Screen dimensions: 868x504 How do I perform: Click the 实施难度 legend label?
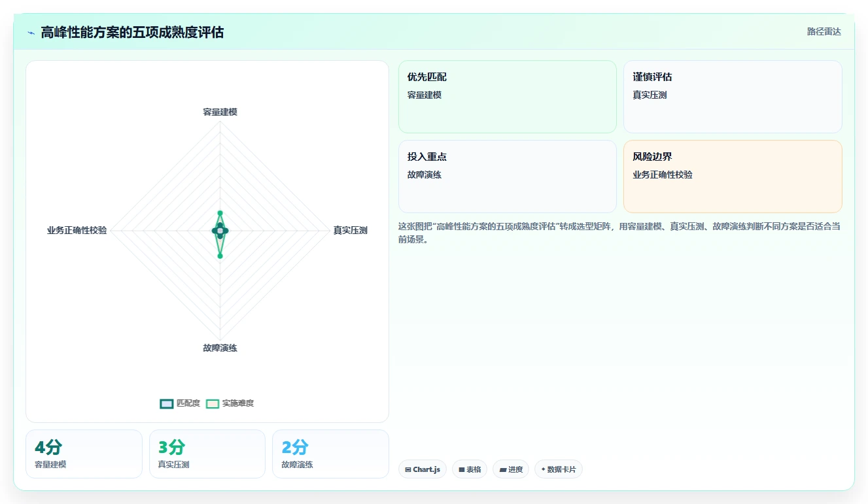tap(238, 403)
